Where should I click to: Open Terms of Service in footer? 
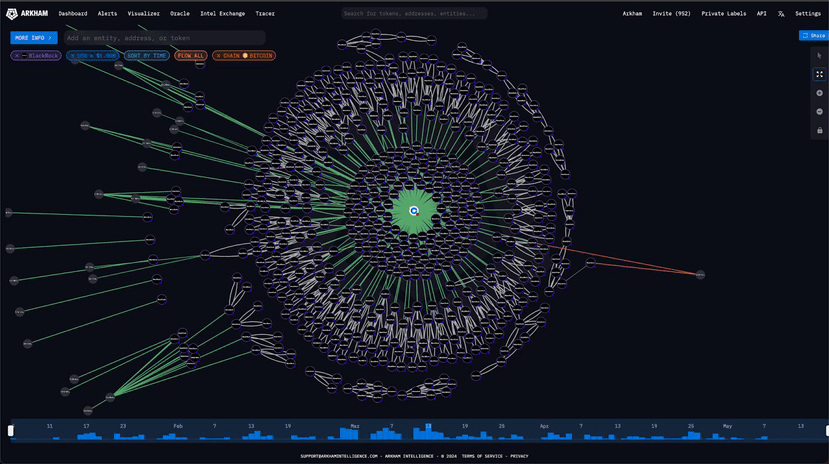pyautogui.click(x=482, y=456)
